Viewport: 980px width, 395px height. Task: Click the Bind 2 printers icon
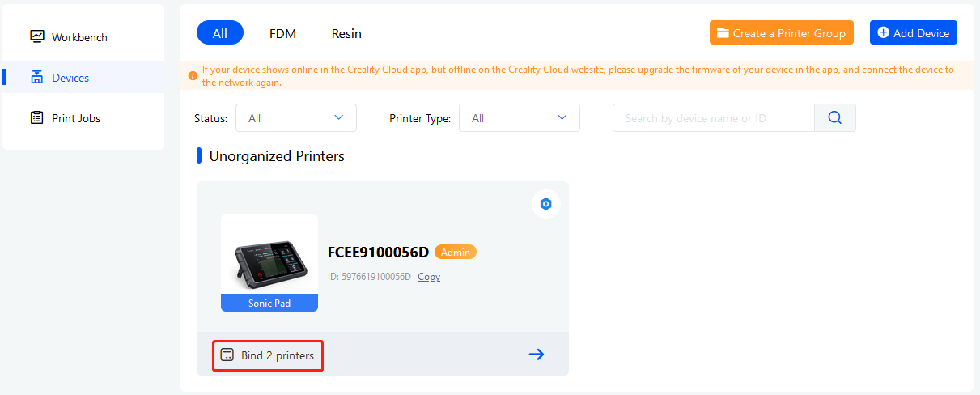coord(227,355)
